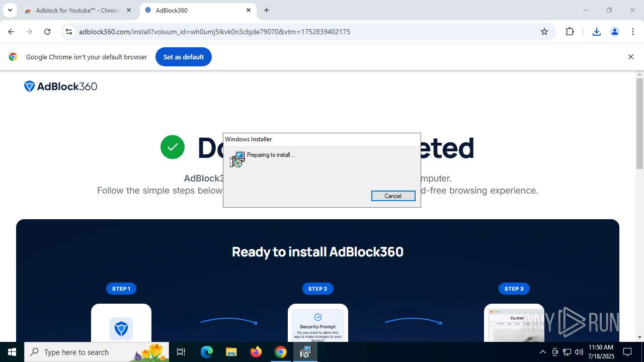644x362 pixels.
Task: Dismiss the default browser infobar
Action: click(630, 57)
